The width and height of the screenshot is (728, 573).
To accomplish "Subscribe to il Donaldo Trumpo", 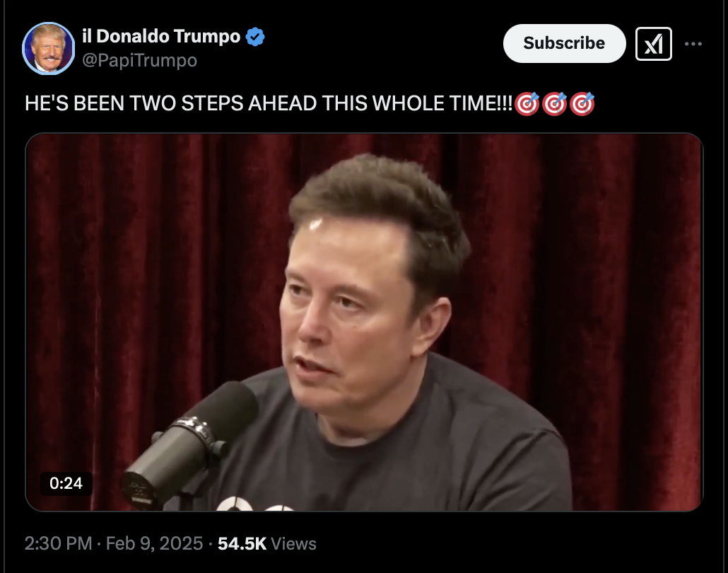I will [x=564, y=43].
